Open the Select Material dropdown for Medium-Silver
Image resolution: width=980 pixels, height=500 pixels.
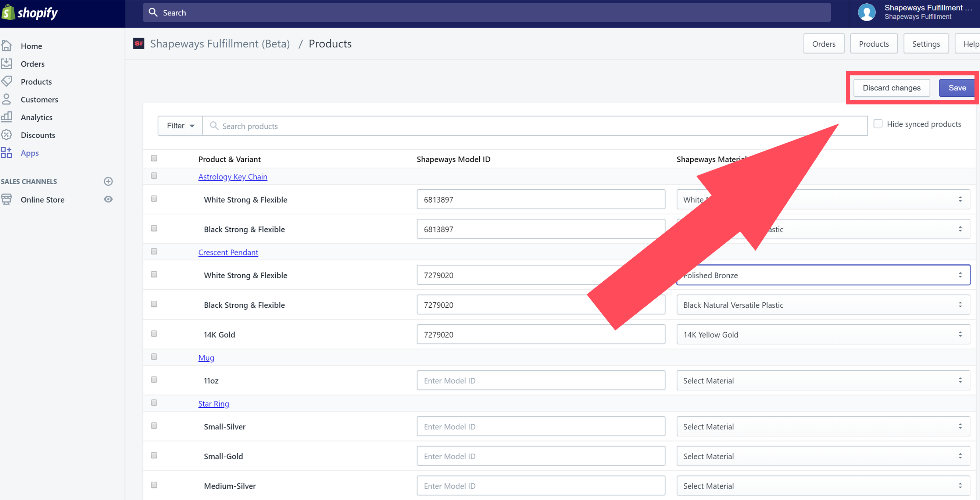[x=823, y=486]
